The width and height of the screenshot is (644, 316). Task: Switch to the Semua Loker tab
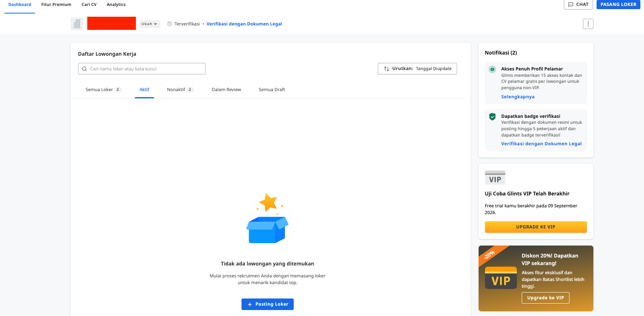103,90
